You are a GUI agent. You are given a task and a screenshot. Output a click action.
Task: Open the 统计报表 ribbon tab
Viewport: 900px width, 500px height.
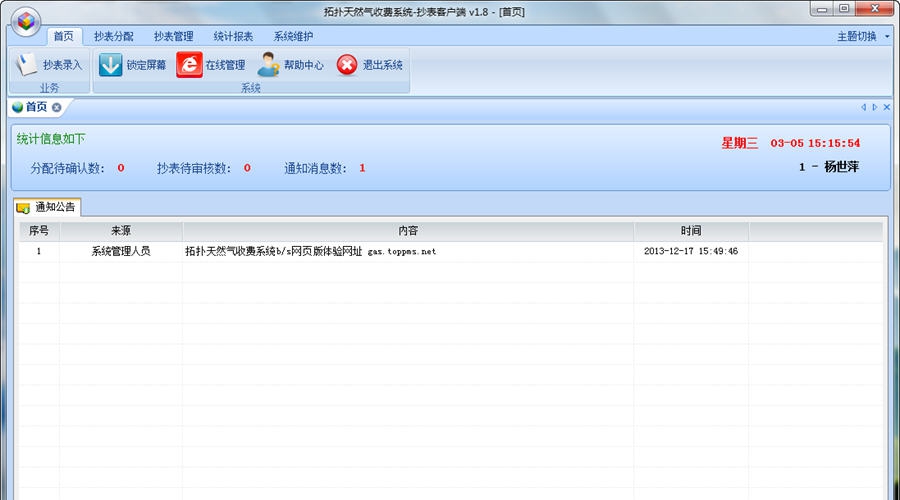233,36
